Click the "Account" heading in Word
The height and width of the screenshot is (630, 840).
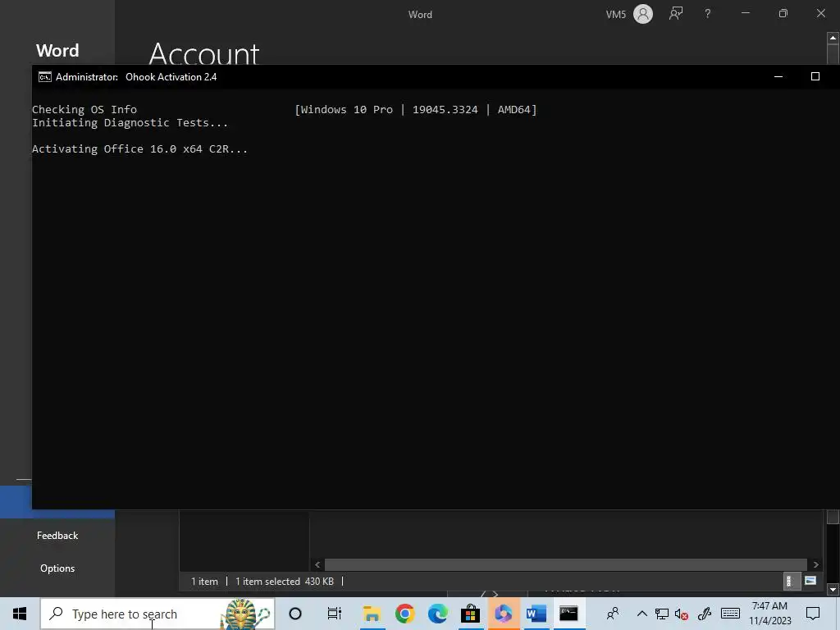tap(204, 53)
